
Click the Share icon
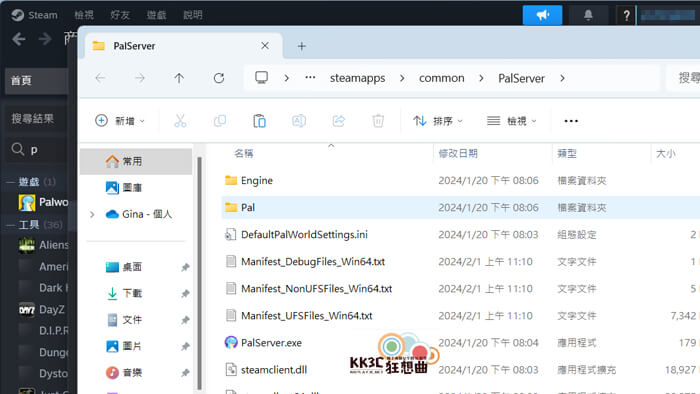coord(339,121)
